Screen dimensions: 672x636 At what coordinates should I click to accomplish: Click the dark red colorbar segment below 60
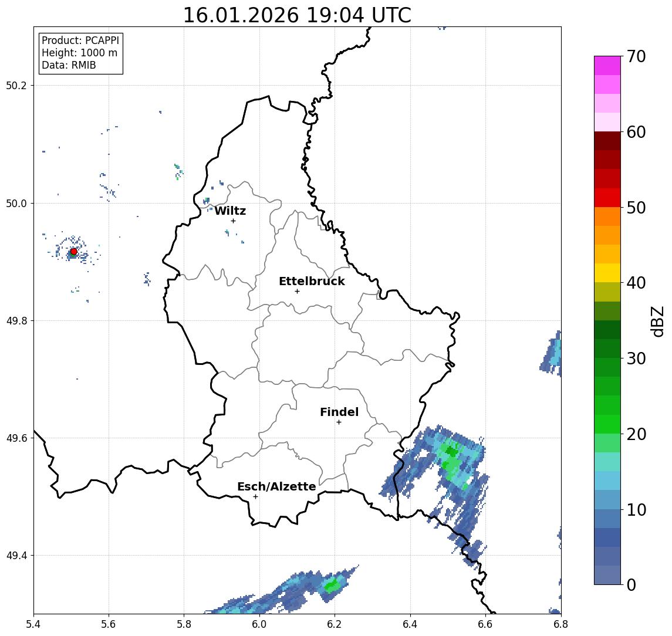pyautogui.click(x=607, y=141)
